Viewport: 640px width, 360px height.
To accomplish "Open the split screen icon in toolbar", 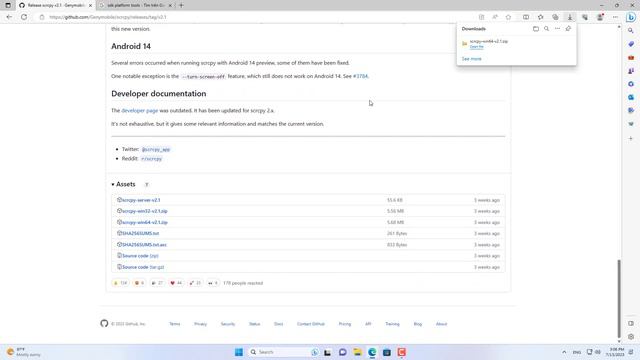I will tap(526, 17).
